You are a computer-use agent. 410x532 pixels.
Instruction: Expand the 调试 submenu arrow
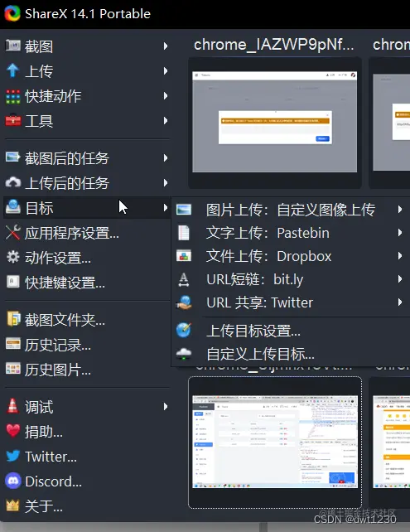coord(166,407)
